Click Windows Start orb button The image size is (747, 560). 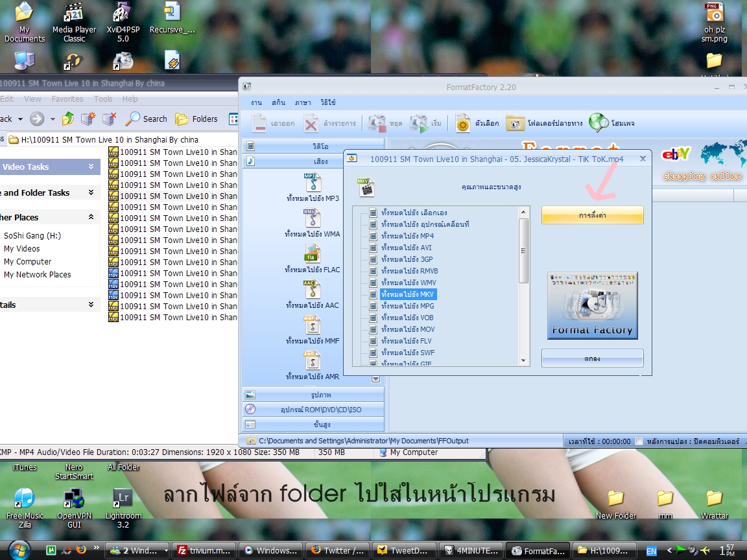(x=19, y=550)
